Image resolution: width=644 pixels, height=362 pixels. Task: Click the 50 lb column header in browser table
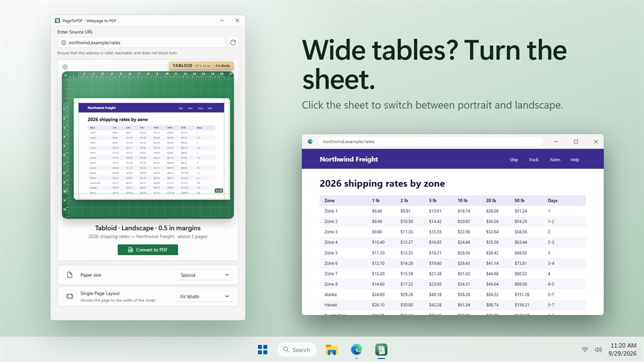(x=519, y=201)
